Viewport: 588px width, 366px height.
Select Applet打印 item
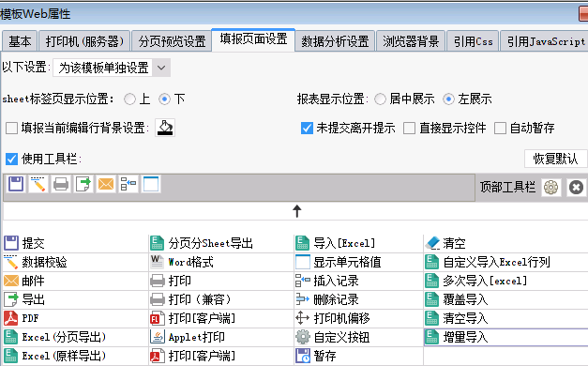pyautogui.click(x=221, y=337)
